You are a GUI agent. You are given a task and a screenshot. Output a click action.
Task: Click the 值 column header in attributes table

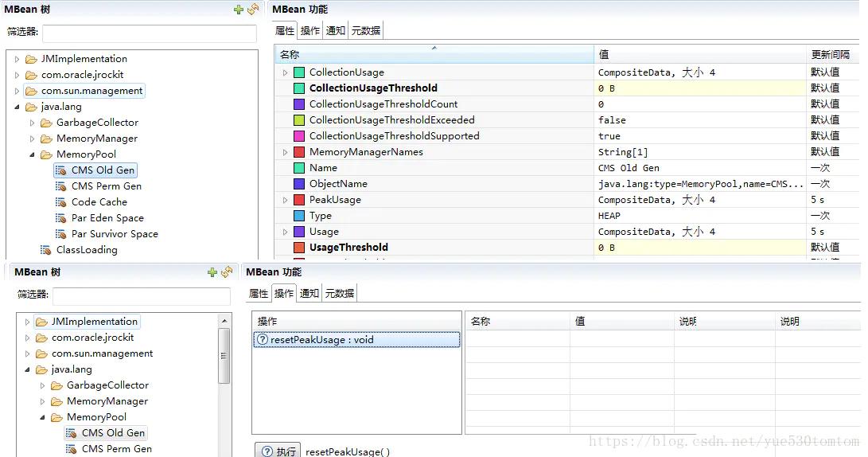(700, 54)
